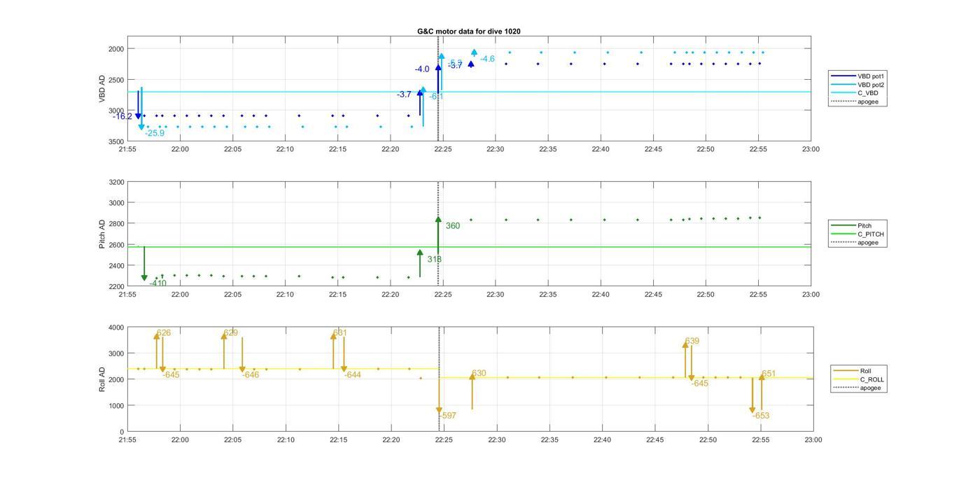
Task: Click the '-4.6' VBD move label
Action: 487,59
